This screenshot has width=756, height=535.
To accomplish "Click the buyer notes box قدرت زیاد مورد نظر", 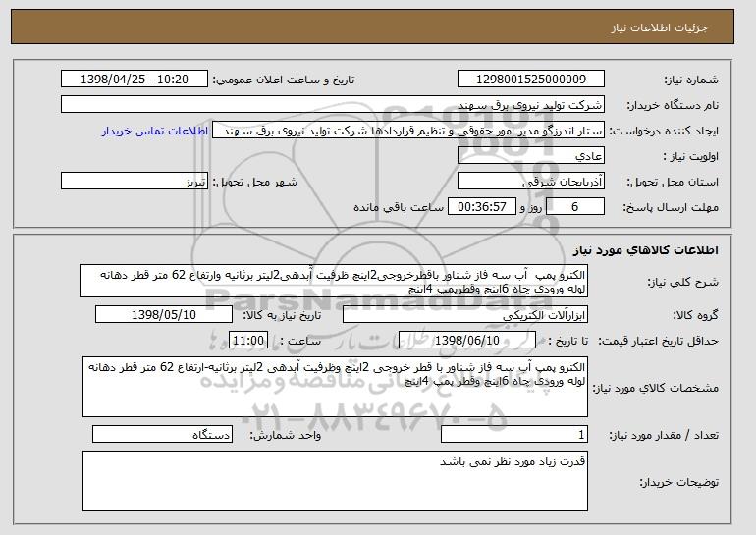I will click(335, 481).
